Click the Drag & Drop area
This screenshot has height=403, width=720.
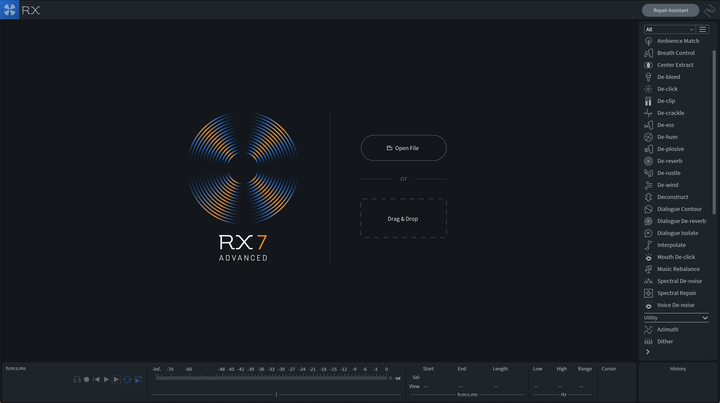[x=403, y=218]
